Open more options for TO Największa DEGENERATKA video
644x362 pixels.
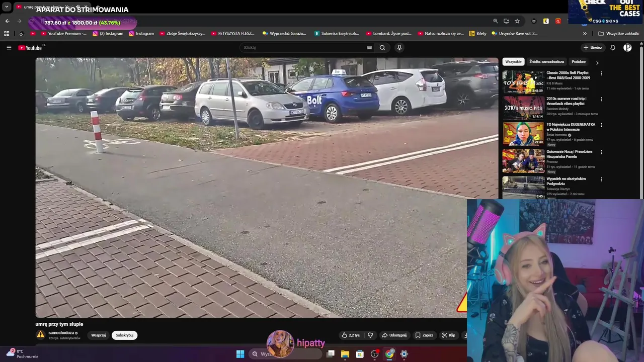(601, 125)
